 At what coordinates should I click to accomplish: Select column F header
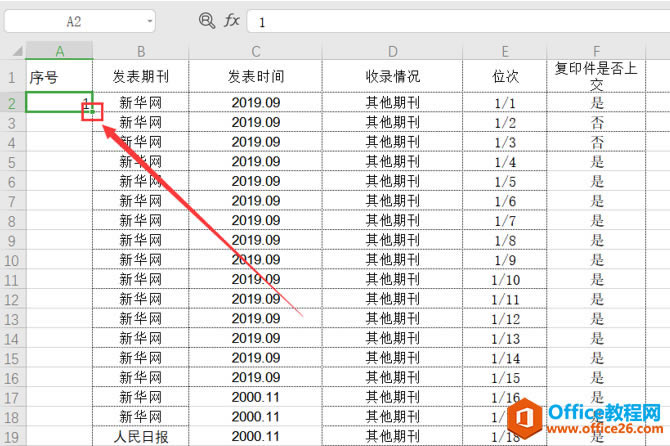[596, 51]
